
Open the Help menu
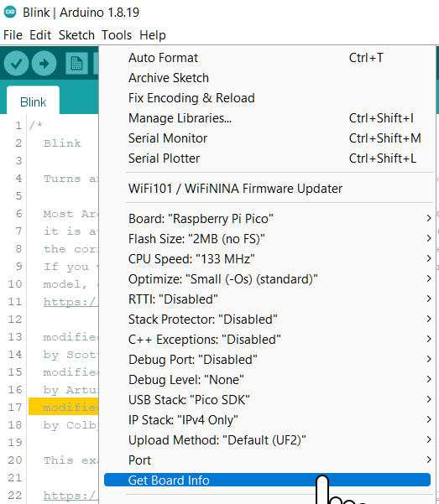(153, 35)
